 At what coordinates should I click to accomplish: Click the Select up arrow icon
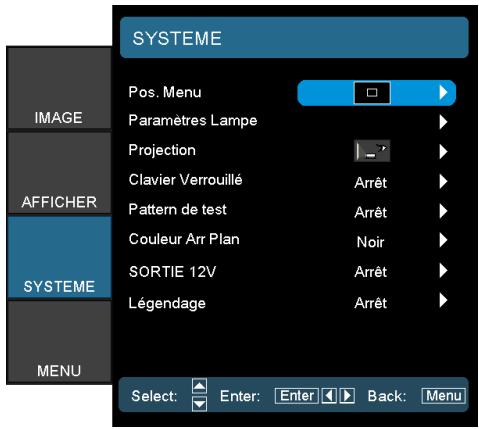(x=199, y=386)
